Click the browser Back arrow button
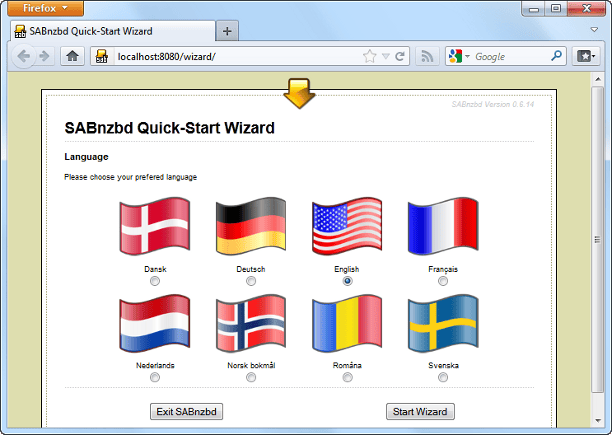The image size is (612, 435). click(x=23, y=57)
